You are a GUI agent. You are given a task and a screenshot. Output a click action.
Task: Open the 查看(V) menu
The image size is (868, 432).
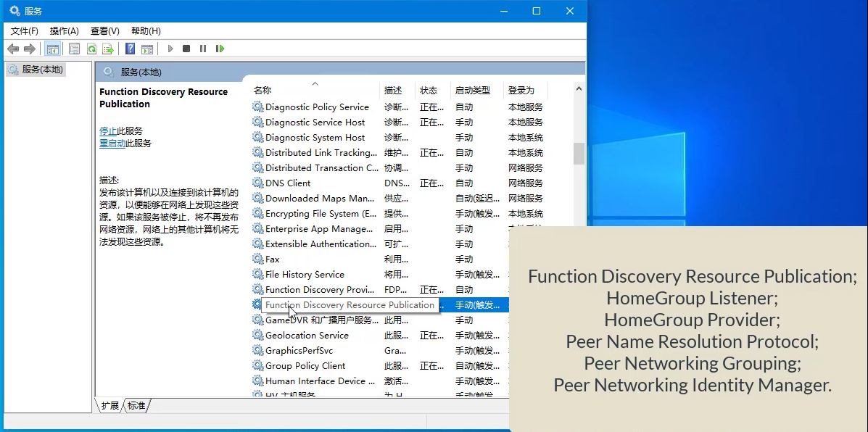[x=104, y=30]
